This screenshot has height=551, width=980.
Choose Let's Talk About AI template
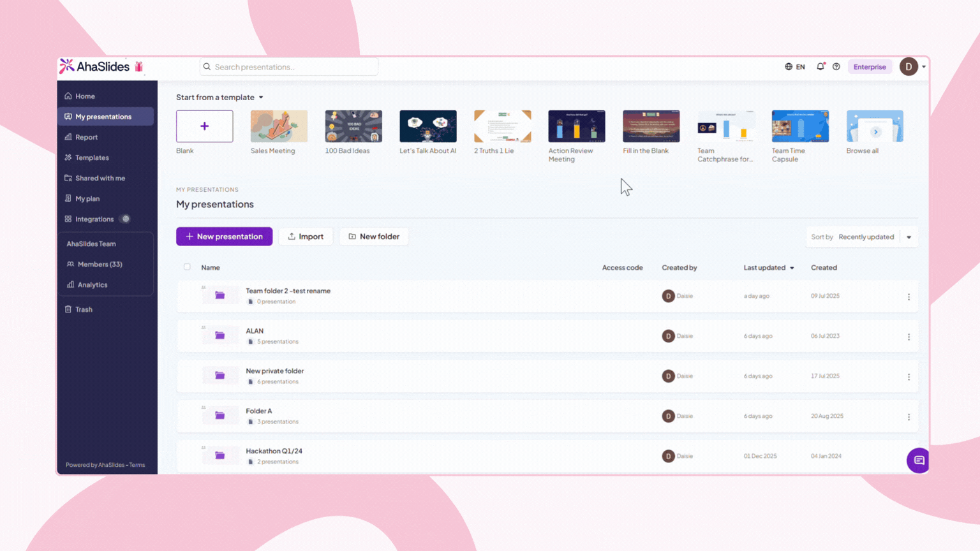(428, 126)
